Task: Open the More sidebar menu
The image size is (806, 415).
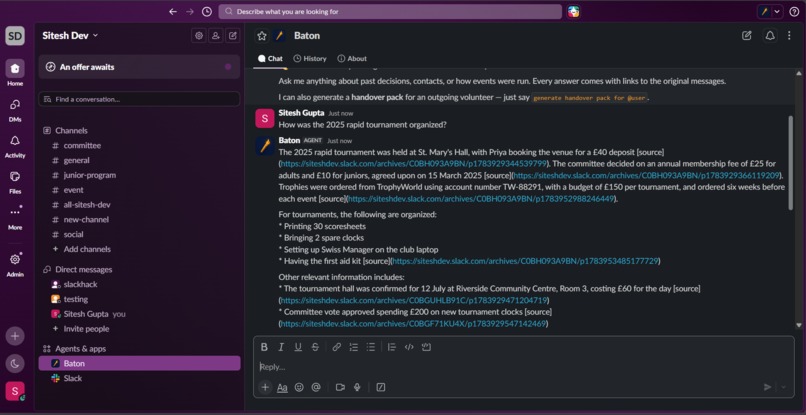Action: (15, 218)
